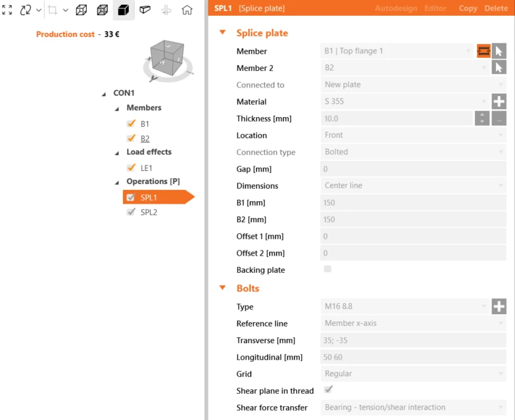Uncheck member B1 in the tree
The height and width of the screenshot is (420, 515).
click(131, 124)
